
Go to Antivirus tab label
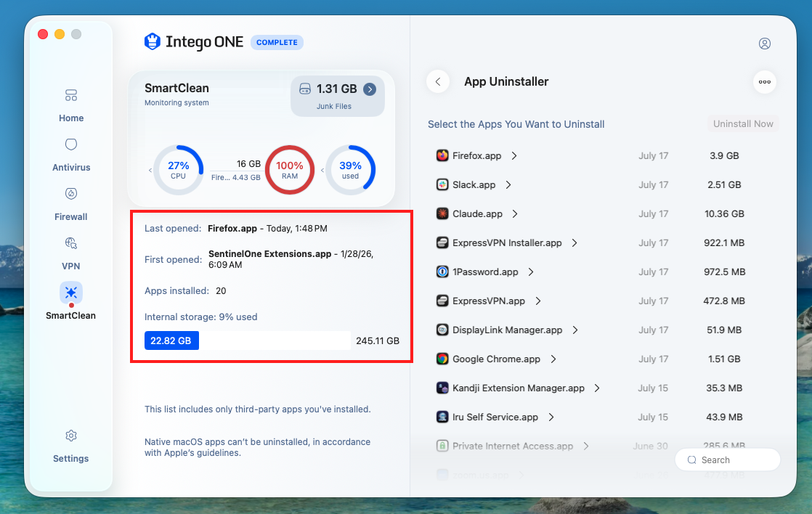(x=71, y=167)
